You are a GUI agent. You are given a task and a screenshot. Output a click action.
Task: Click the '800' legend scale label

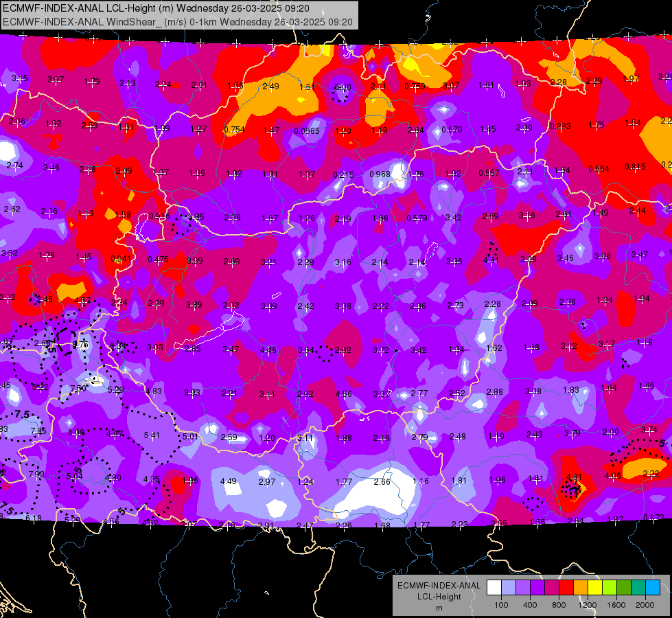[x=559, y=605]
